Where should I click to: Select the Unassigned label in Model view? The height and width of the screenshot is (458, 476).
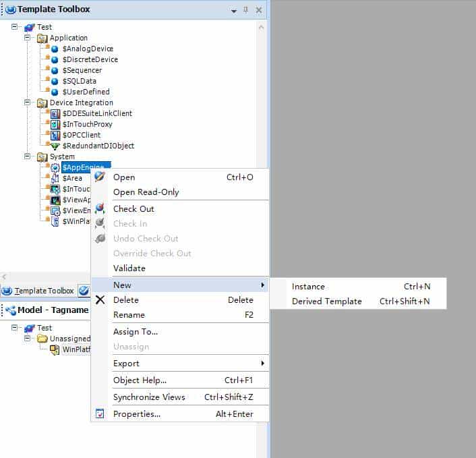coord(70,339)
